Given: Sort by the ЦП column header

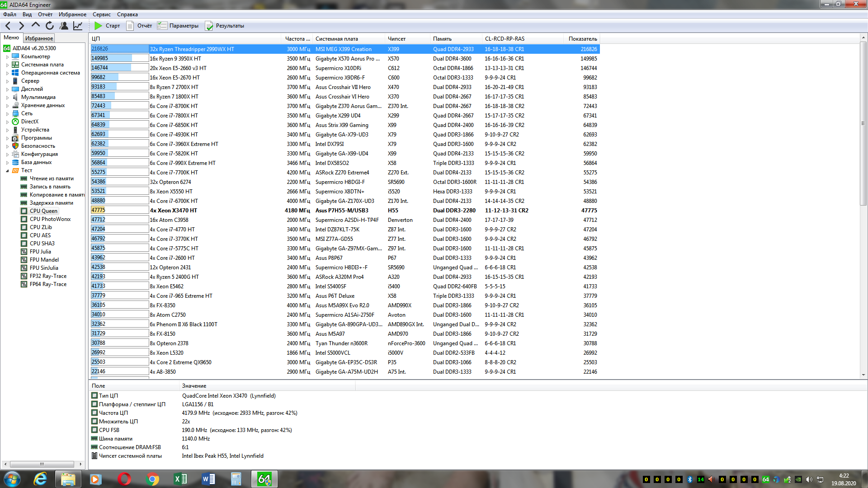Looking at the screenshot, I should tap(185, 39).
